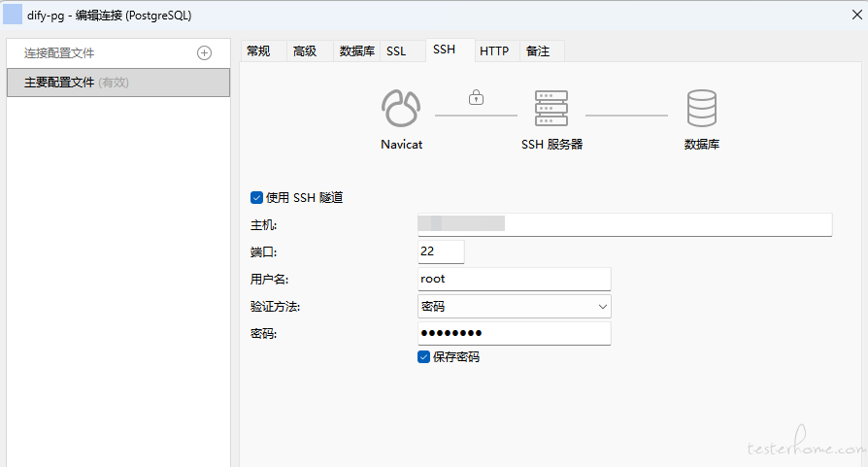Click the 主机 host input field

pos(625,224)
